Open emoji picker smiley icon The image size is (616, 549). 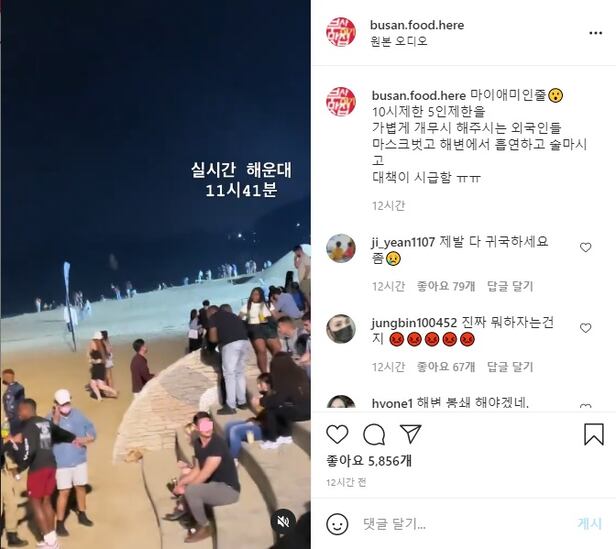tap(337, 524)
